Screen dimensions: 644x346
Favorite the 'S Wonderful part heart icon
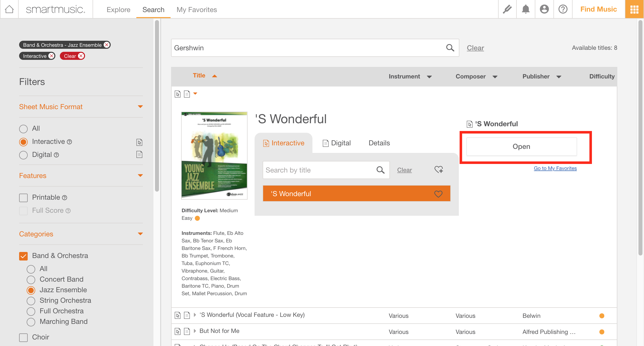pos(438,194)
